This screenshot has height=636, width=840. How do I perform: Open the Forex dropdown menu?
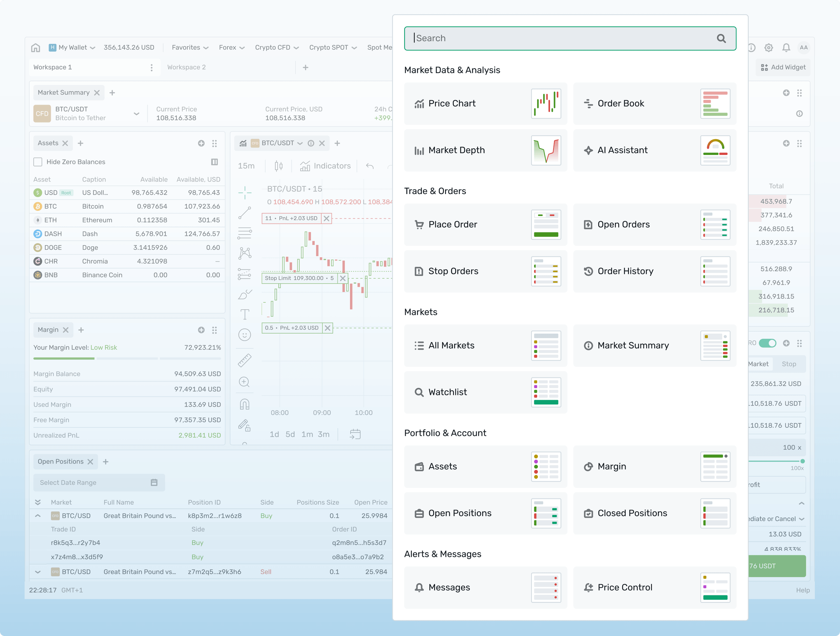click(x=232, y=48)
